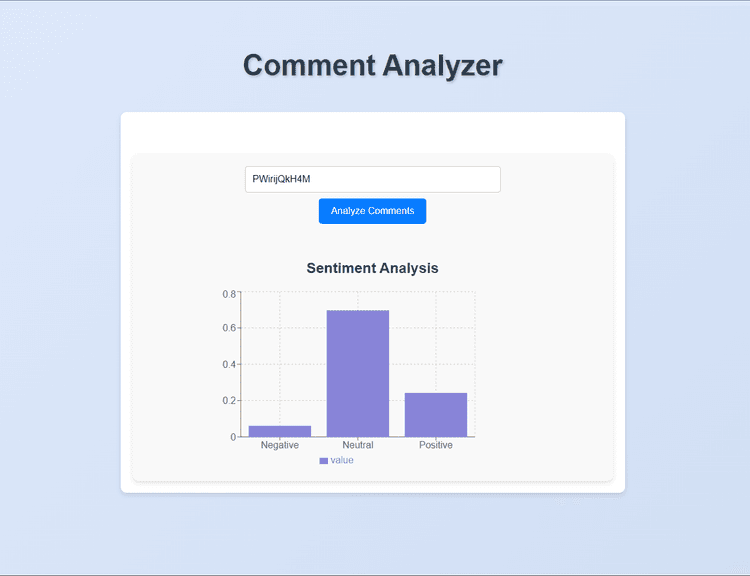Click the 0.4 y-axis tick label
This screenshot has height=576, width=750.
229,365
